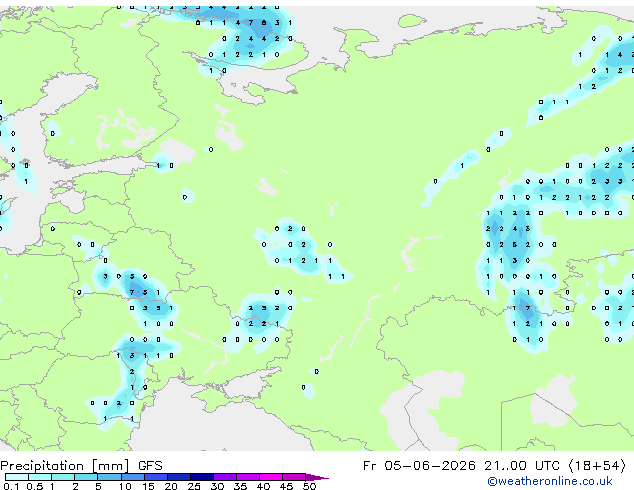
Task: Click the above-50 mm arrow tip on legend
Action: pyautogui.click(x=317, y=477)
